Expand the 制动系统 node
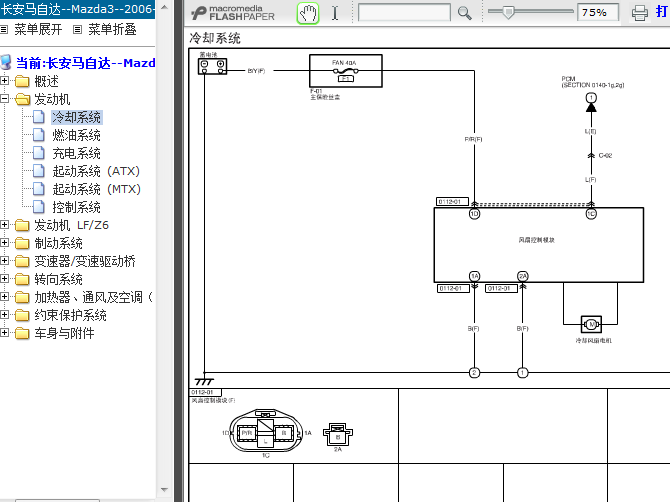The height and width of the screenshot is (502, 670). pyautogui.click(x=5, y=243)
